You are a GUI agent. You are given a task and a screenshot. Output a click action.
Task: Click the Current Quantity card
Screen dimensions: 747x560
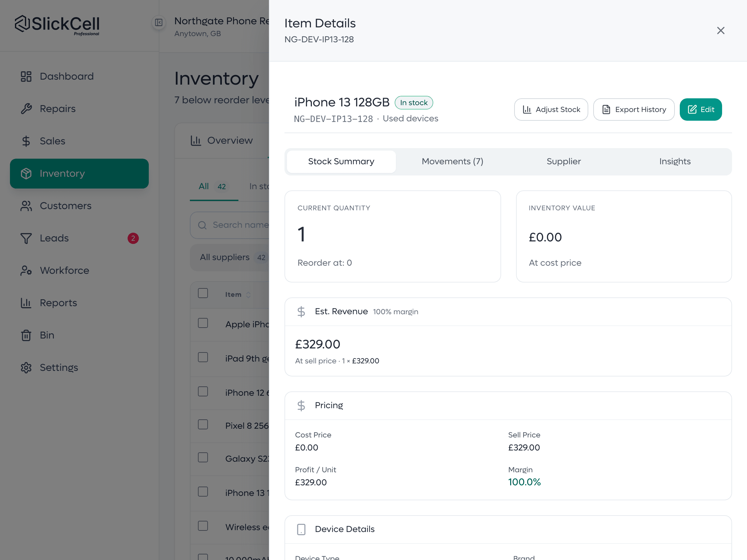coord(392,236)
